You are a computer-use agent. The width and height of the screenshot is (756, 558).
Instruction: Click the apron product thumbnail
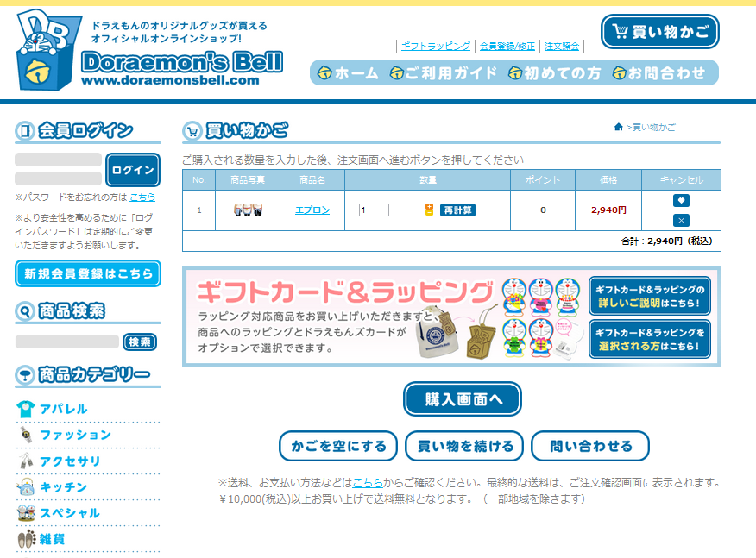[248, 210]
